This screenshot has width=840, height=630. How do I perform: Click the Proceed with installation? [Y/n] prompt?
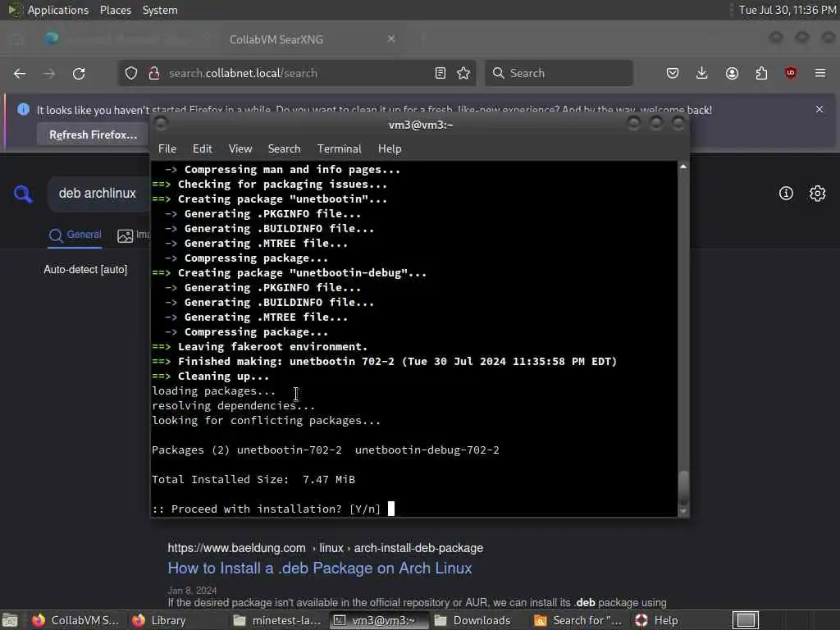[x=267, y=509]
